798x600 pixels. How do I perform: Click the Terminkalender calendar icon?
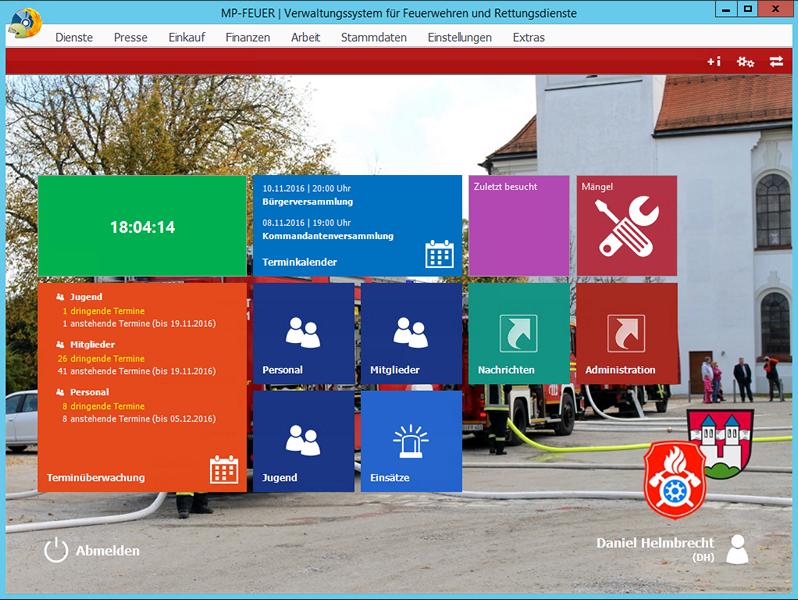[439, 254]
